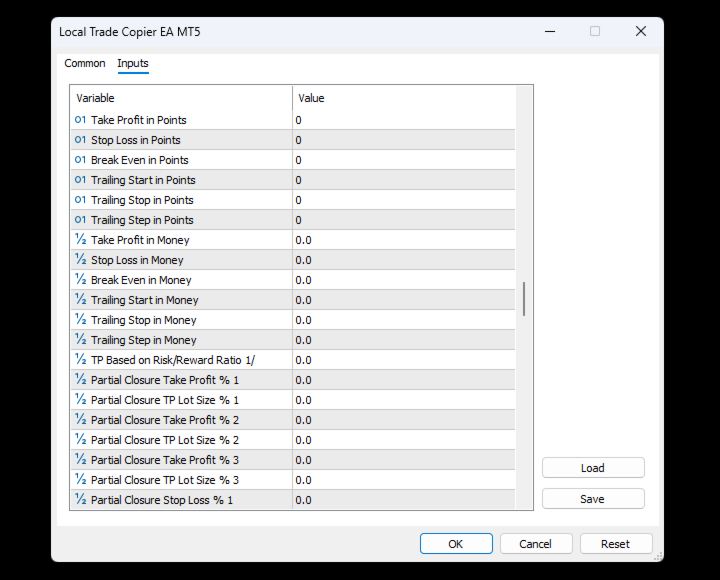This screenshot has height=580, width=720.
Task: Click fraction icon beside Partial Closure Take Profit % 1
Action: click(80, 379)
